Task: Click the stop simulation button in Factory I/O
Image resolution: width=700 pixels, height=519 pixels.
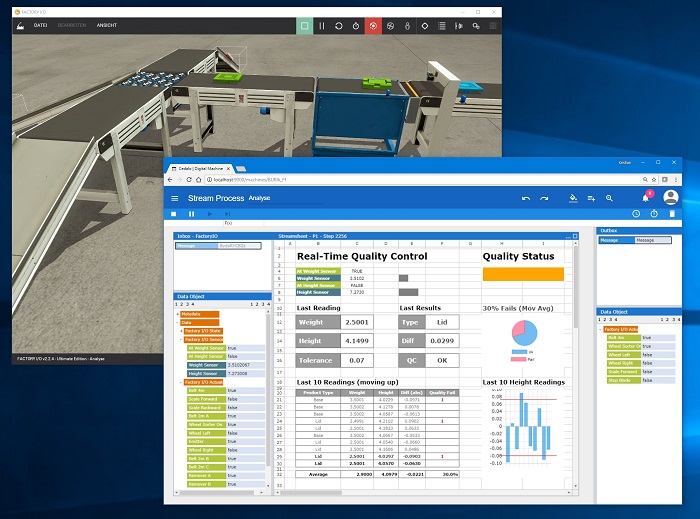Action: click(304, 24)
